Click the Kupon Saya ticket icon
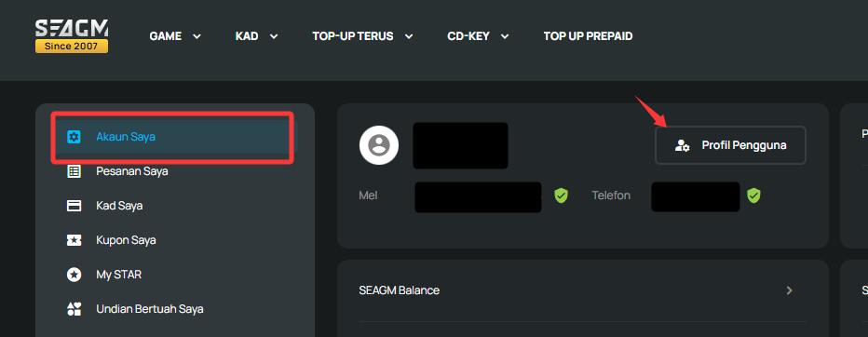The height and width of the screenshot is (337, 868). [74, 240]
